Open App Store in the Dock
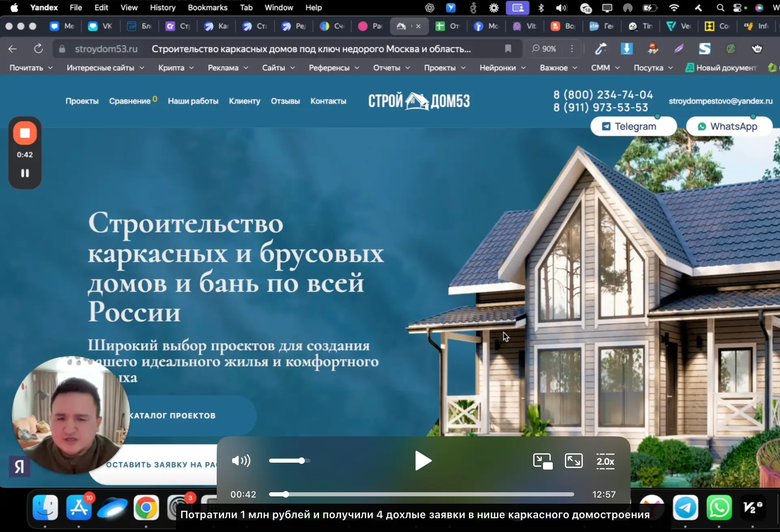Image resolution: width=780 pixels, height=532 pixels. 79,507
